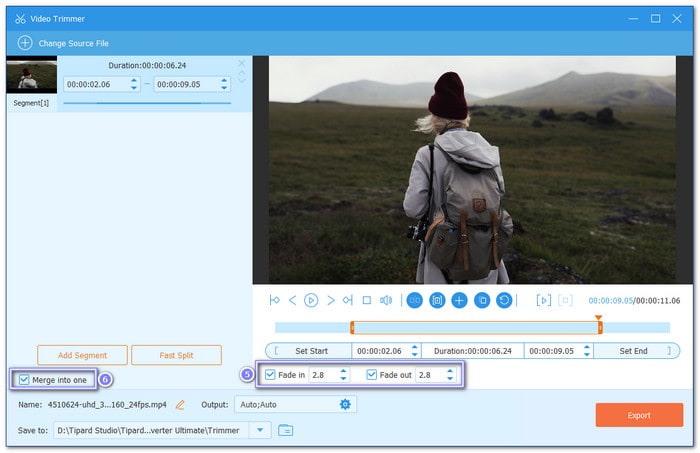Select the Segment[1] thumbnail

point(32,77)
